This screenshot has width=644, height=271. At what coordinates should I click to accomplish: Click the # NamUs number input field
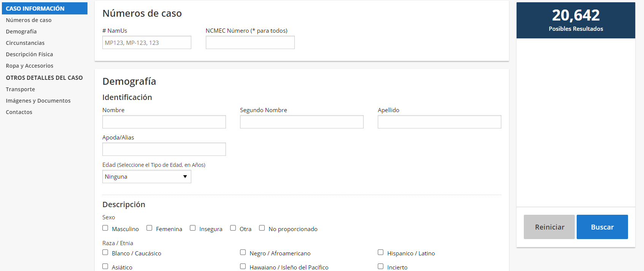pyautogui.click(x=146, y=43)
